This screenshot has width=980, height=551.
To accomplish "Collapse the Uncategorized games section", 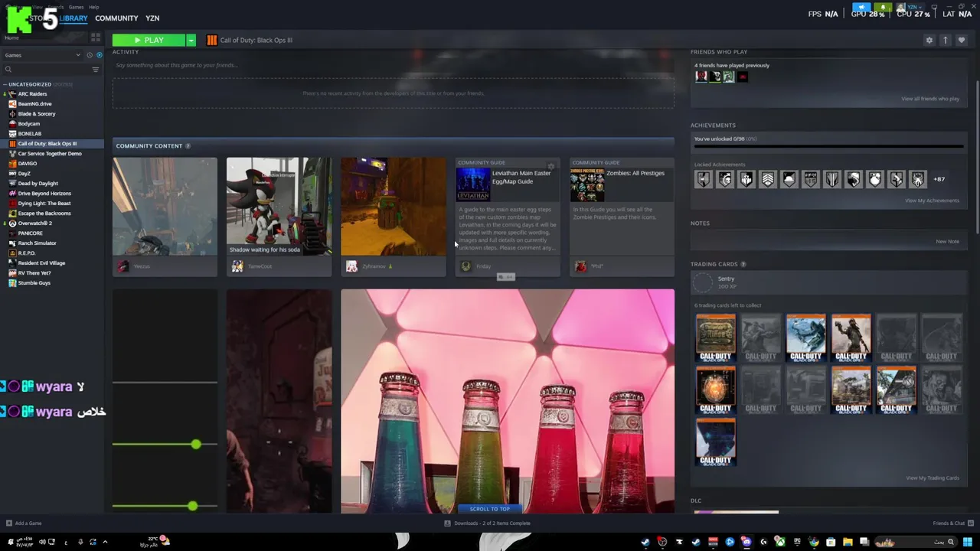I will pos(5,84).
